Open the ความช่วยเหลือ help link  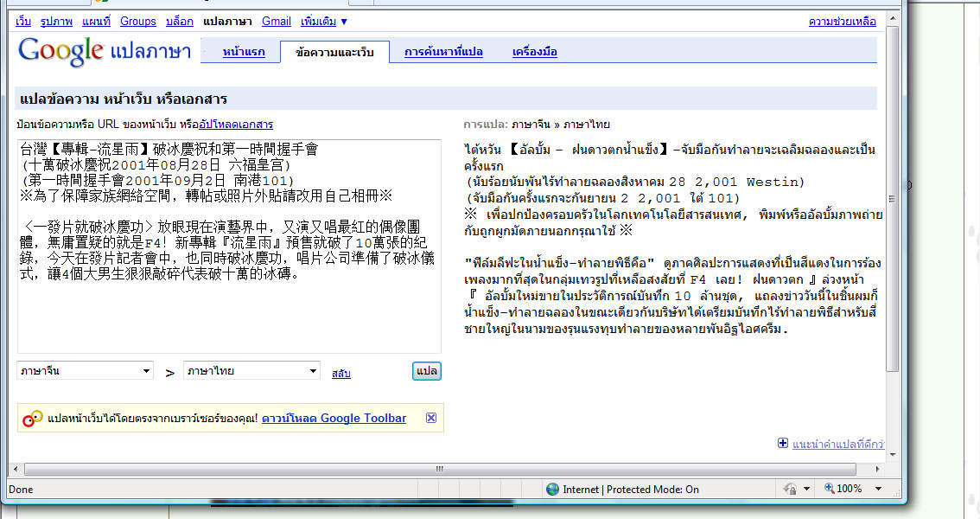842,22
